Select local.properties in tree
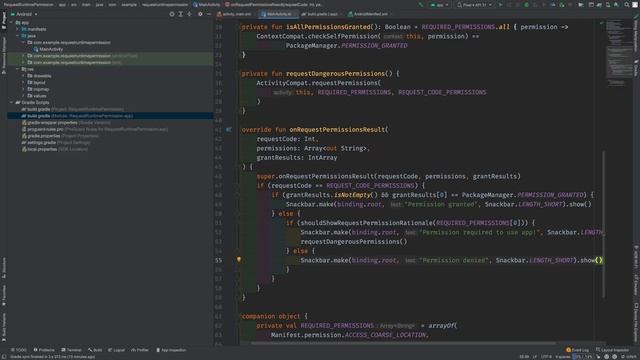This screenshot has width=640, height=360. (55, 149)
